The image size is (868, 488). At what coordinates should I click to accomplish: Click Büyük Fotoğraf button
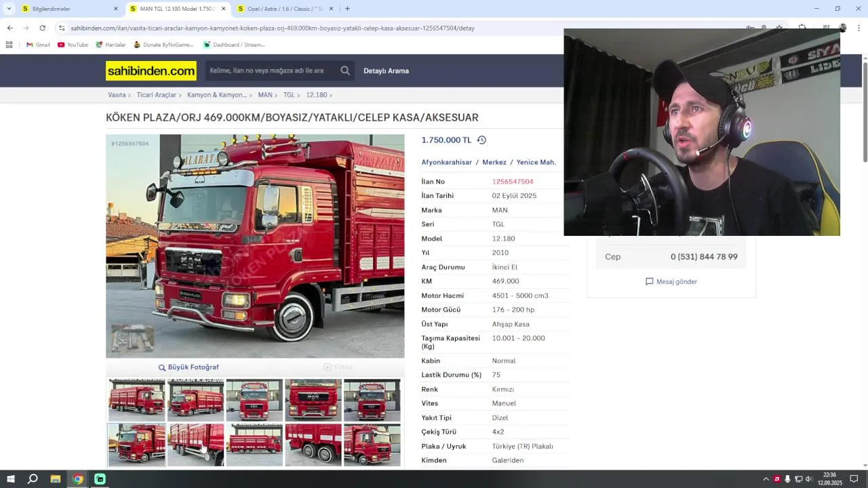pos(189,367)
